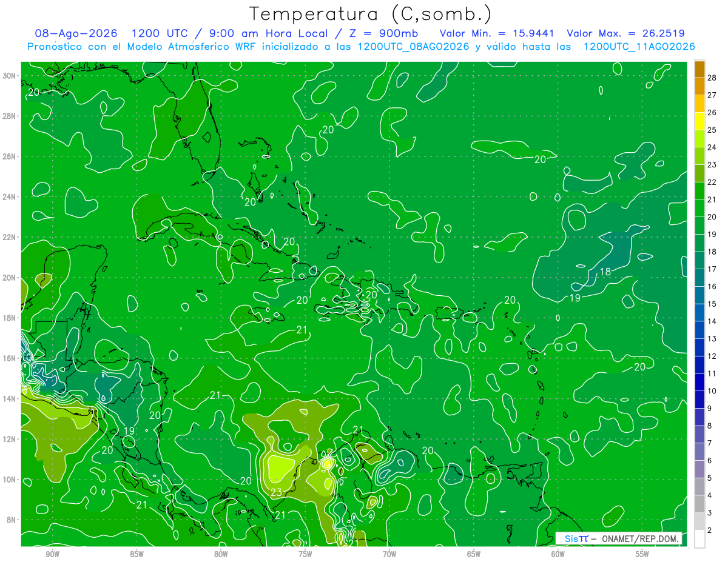This screenshot has width=728, height=562.
Task: Click the "SisTT" logo text
Action: 576,538
